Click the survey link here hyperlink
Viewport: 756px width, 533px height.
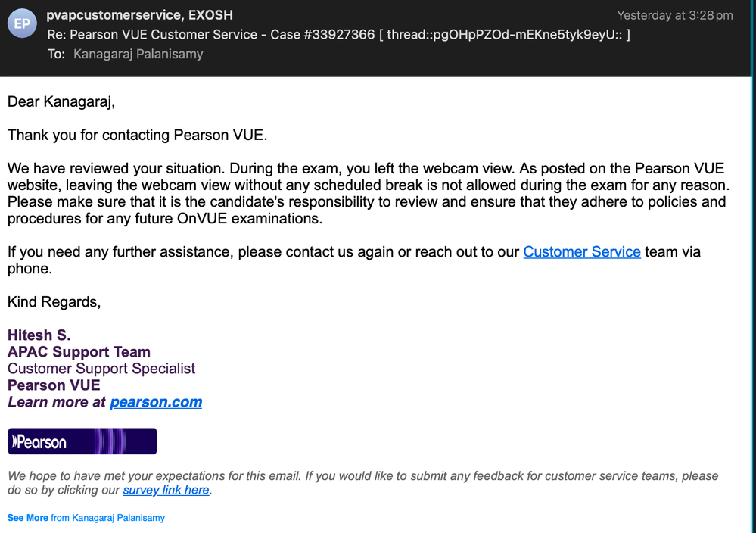point(166,490)
